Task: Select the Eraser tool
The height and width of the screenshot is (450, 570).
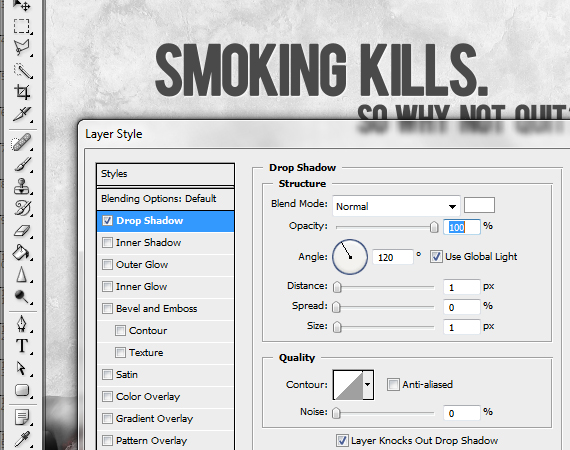Action: pos(22,230)
